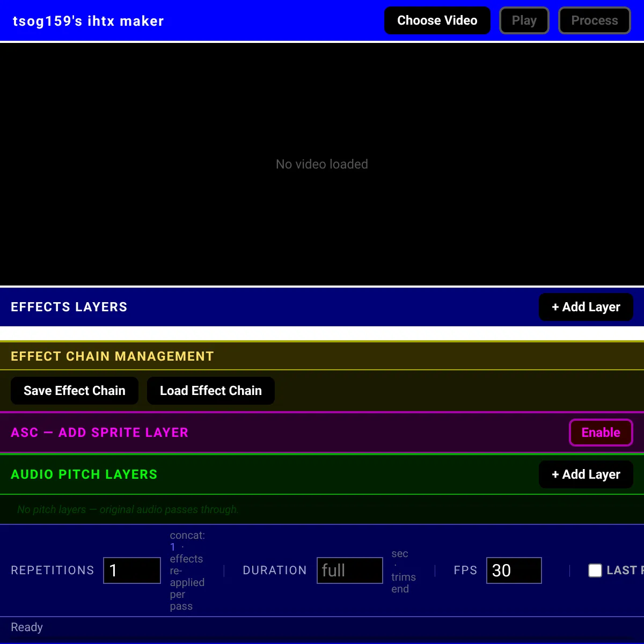Click the "AUDIO PITCH LAYERS" heading
Viewport: 644px width, 644px height.
click(x=84, y=474)
